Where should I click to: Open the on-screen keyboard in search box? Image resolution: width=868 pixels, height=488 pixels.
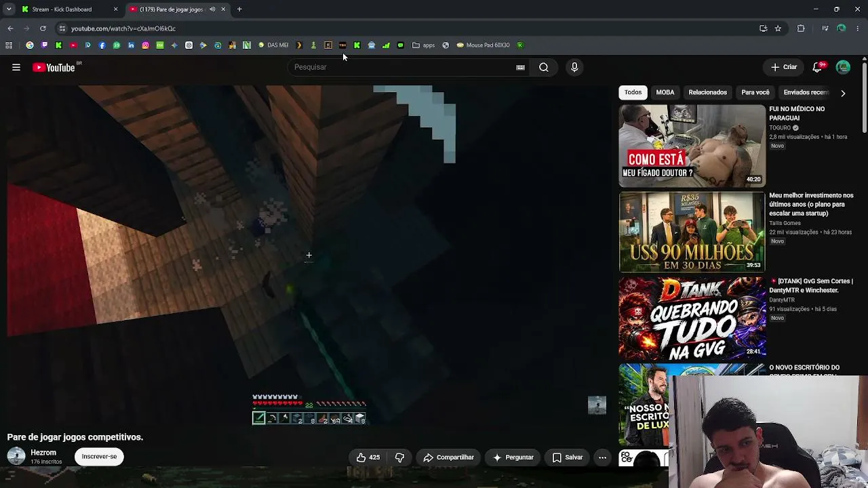pyautogui.click(x=520, y=67)
